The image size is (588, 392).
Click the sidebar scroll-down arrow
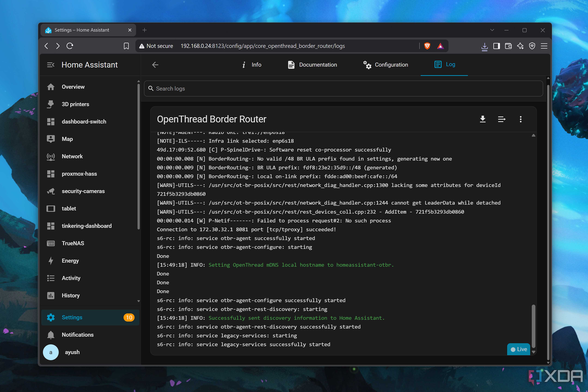click(139, 301)
